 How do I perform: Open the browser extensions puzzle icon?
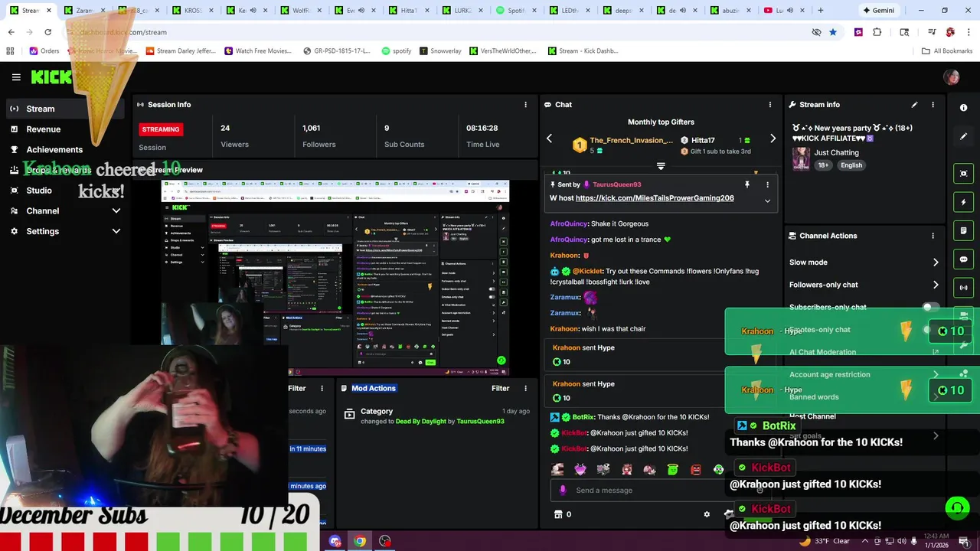[x=877, y=32]
